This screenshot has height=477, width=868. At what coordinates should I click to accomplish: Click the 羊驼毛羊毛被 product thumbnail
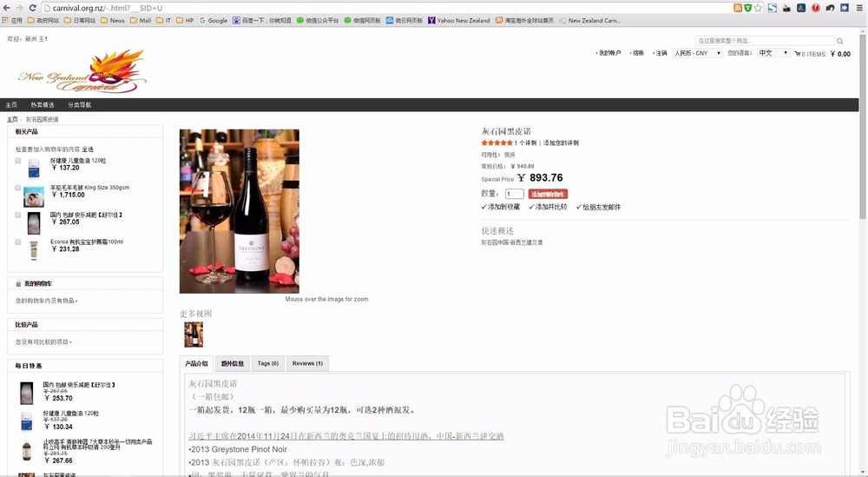tap(34, 197)
